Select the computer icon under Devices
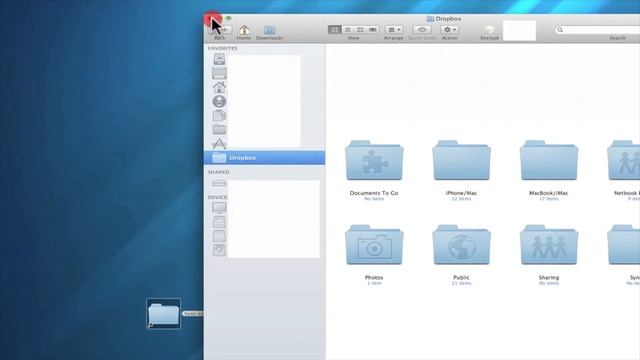 [219, 208]
